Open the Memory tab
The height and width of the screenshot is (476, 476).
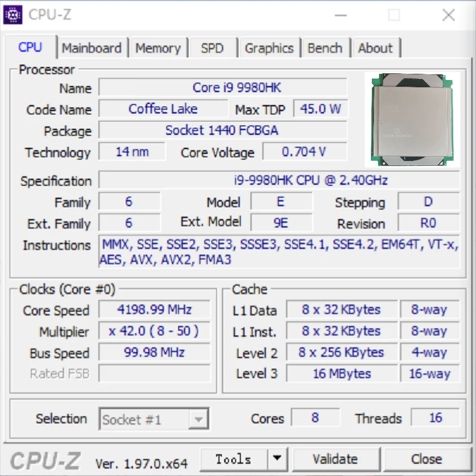coord(158,48)
